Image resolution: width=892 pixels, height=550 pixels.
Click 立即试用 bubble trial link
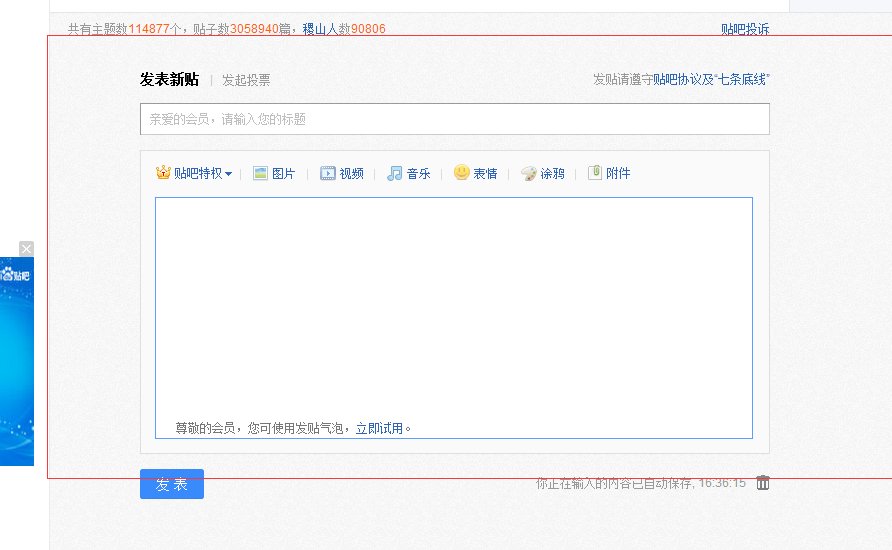point(379,428)
